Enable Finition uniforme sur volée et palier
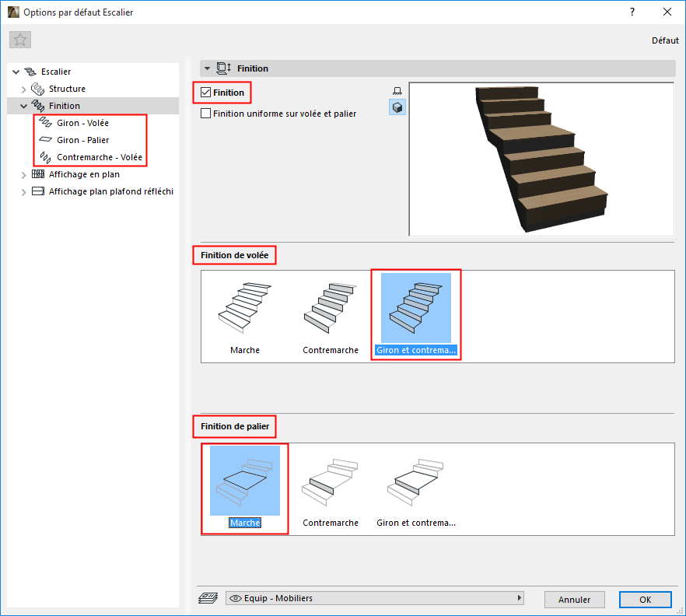This screenshot has height=616, width=686. pos(205,114)
